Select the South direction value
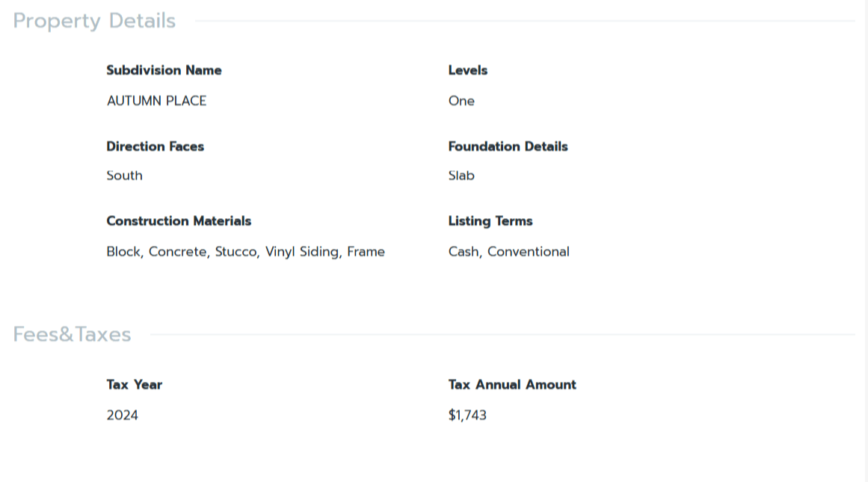868x482 pixels. click(124, 176)
